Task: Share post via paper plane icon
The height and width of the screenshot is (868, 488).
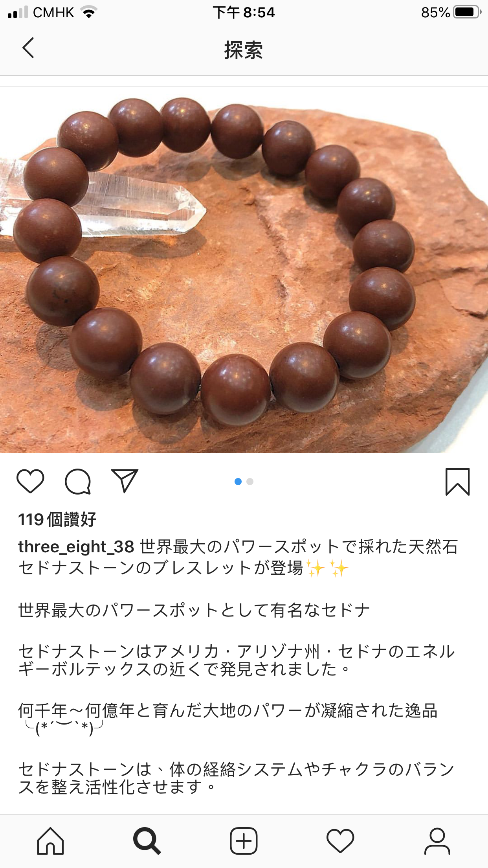Action: click(x=125, y=480)
